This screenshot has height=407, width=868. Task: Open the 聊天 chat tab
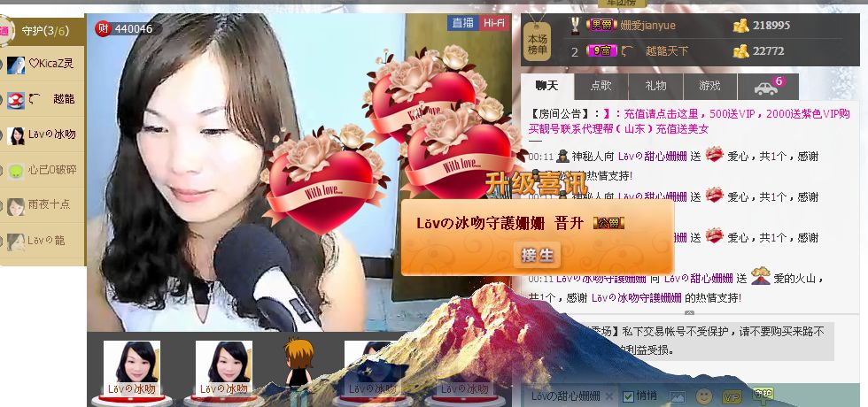[x=547, y=87]
